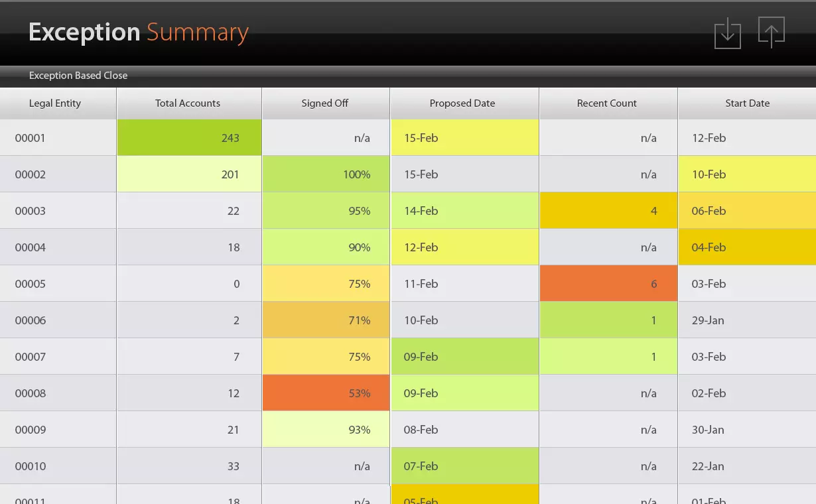The image size is (816, 504).
Task: Click the orange recent count cell showing 6
Action: [608, 284]
